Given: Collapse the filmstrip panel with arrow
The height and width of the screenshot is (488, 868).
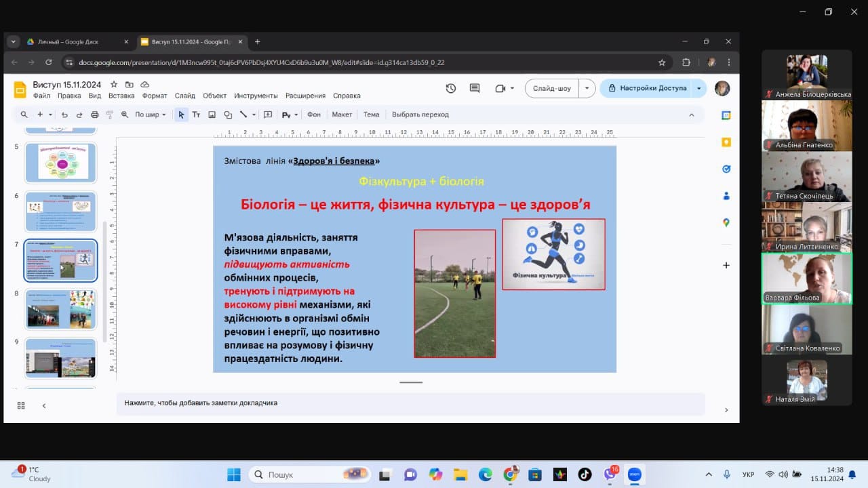Looking at the screenshot, I should (x=44, y=405).
